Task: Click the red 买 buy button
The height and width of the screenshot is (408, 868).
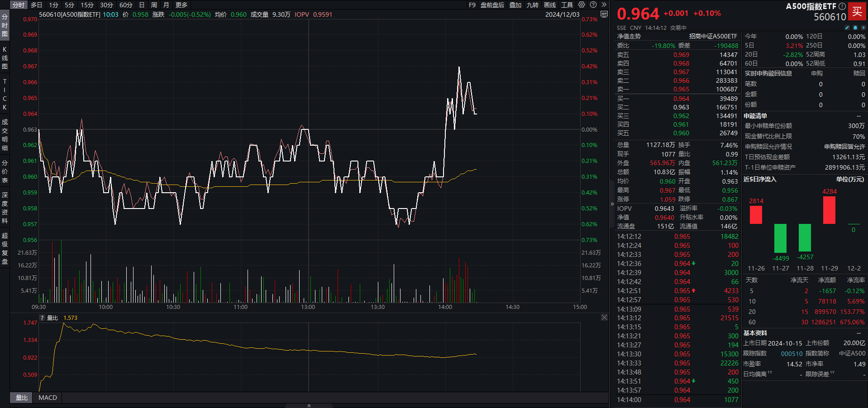Action: [x=857, y=12]
